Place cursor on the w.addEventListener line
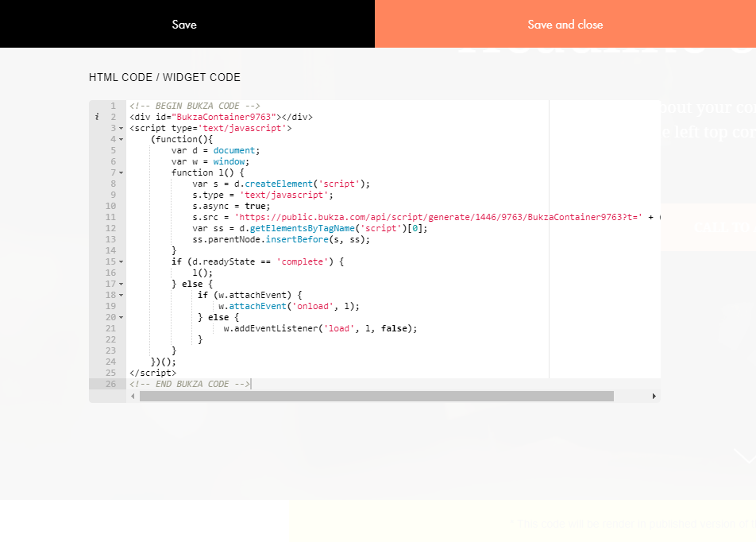The image size is (756, 542). coord(319,328)
